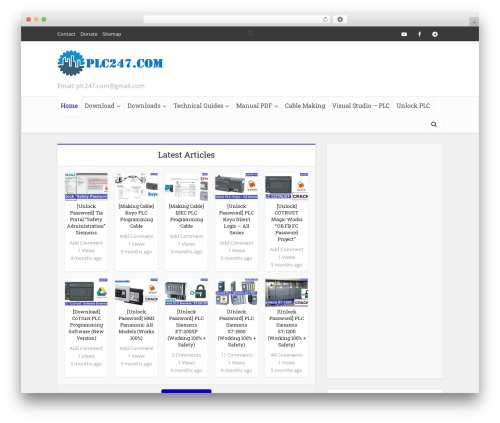Expand the Download menu chevron

pos(119,106)
